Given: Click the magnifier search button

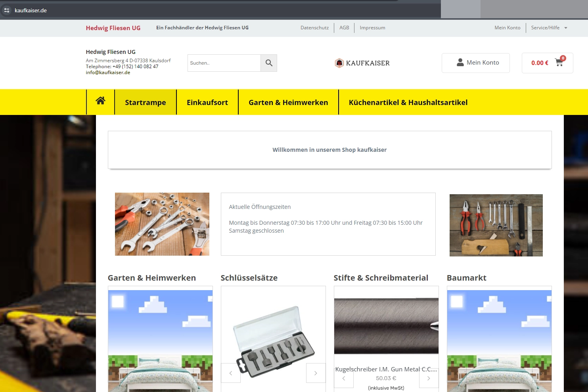Looking at the screenshot, I should 269,63.
